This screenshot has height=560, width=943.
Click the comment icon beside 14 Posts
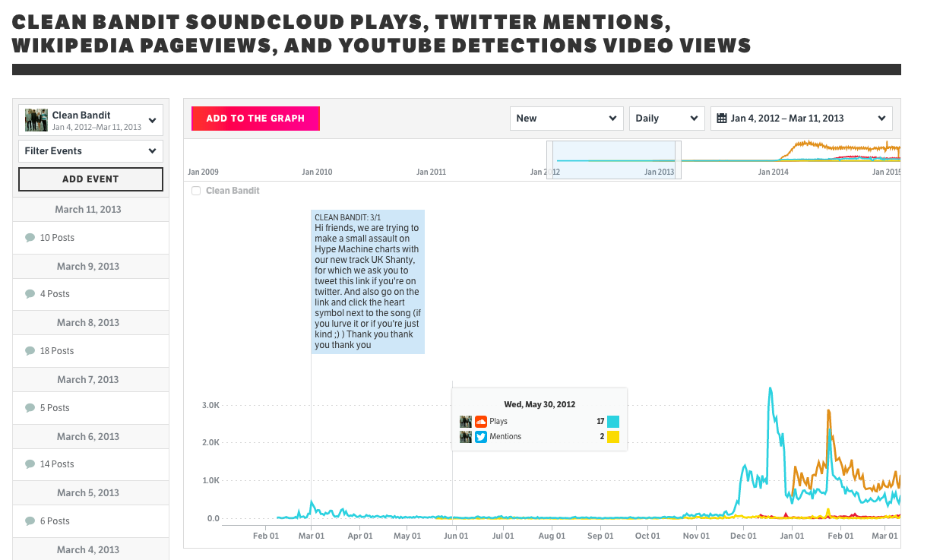(30, 464)
